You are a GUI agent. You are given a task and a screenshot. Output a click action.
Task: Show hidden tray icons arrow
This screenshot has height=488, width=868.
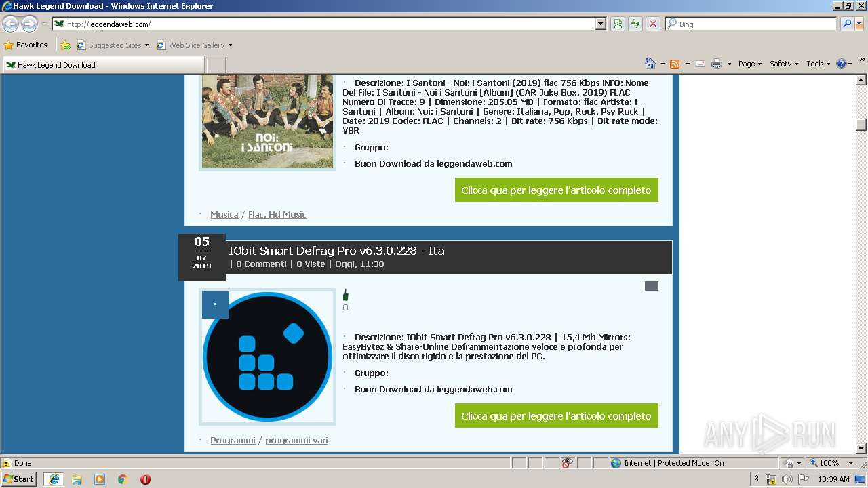point(756,479)
